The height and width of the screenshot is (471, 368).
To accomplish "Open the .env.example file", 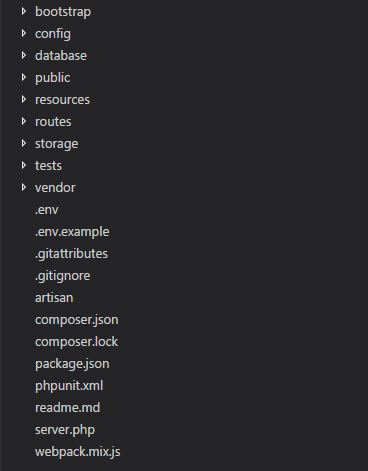I will [x=72, y=232].
